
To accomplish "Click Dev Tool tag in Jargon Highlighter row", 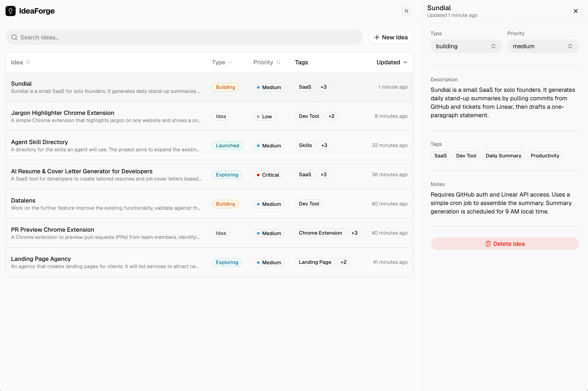I will [309, 116].
